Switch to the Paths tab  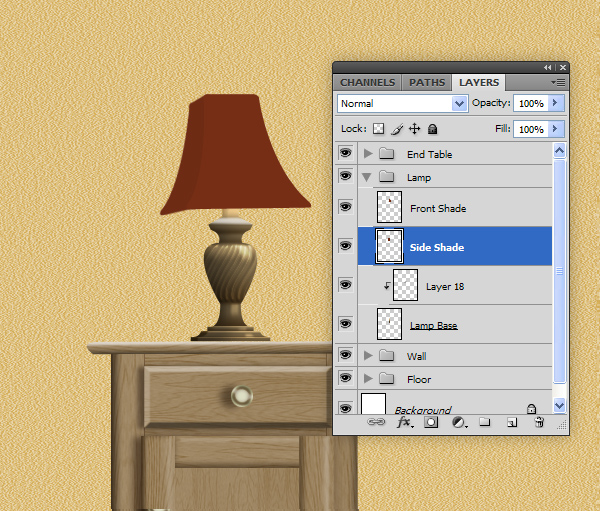click(427, 82)
